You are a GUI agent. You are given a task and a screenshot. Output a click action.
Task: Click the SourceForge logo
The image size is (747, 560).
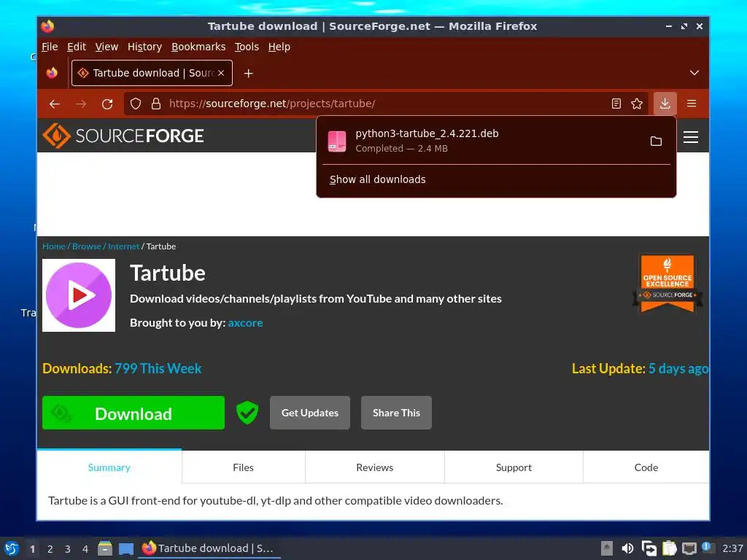[123, 136]
